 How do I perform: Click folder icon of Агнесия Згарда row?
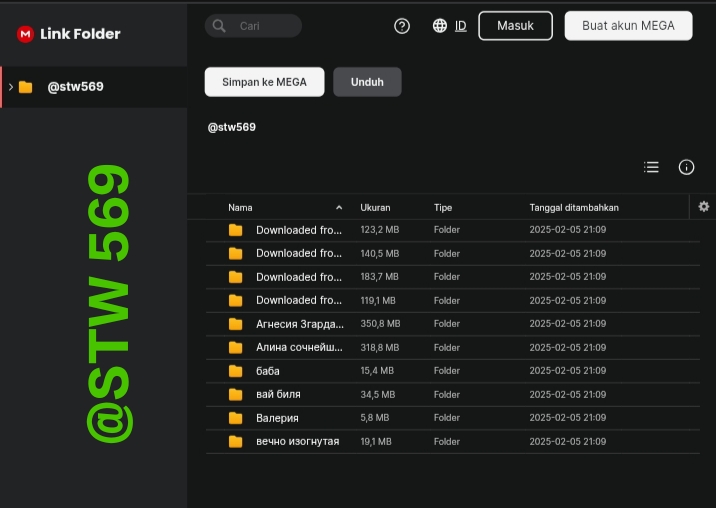coord(235,324)
